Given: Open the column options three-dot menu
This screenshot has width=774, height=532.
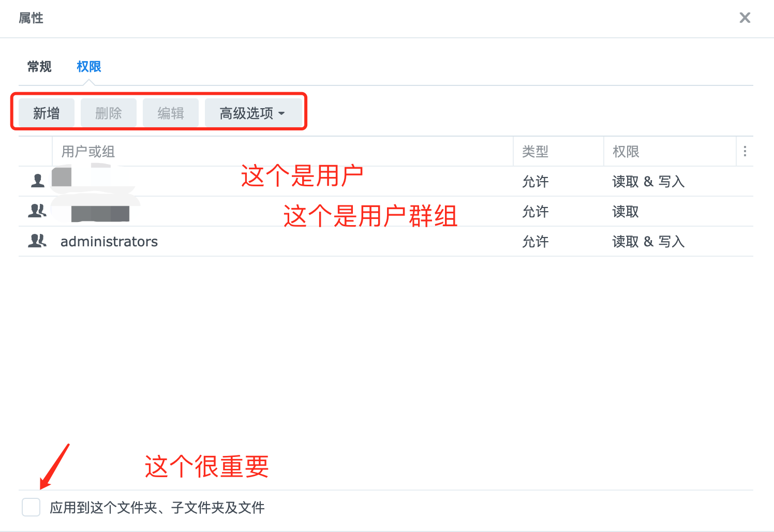Looking at the screenshot, I should click(x=745, y=151).
